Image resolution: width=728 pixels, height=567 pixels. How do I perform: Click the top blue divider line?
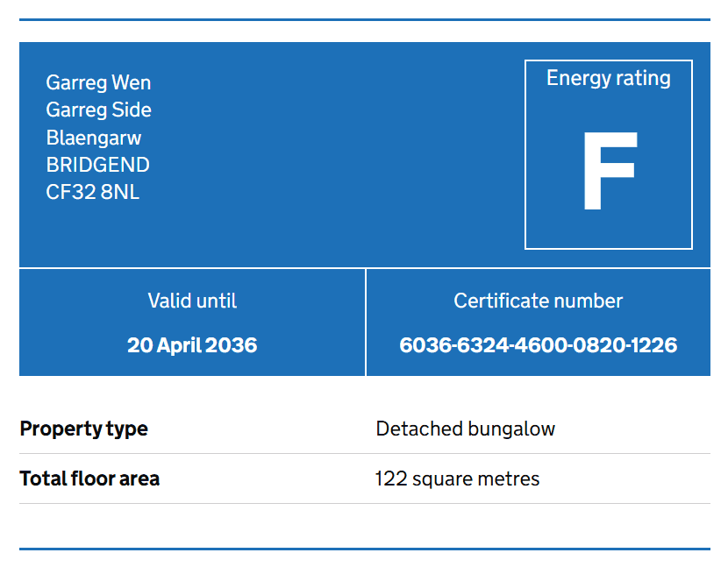pyautogui.click(x=365, y=20)
